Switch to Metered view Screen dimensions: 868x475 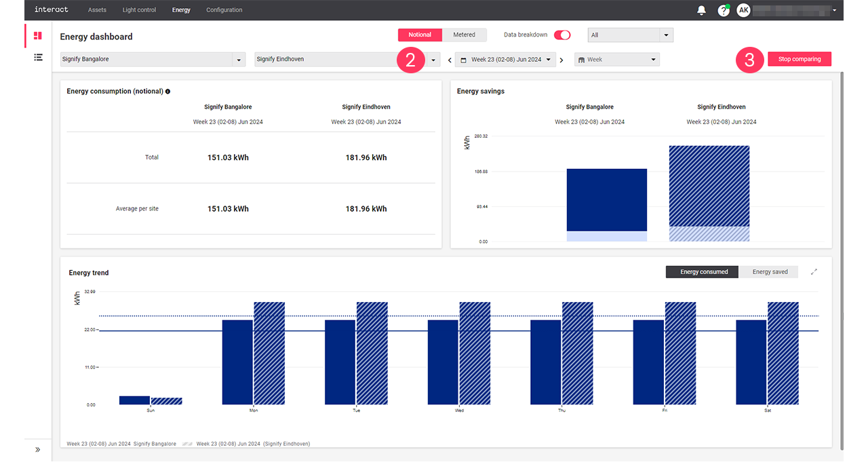(x=465, y=34)
